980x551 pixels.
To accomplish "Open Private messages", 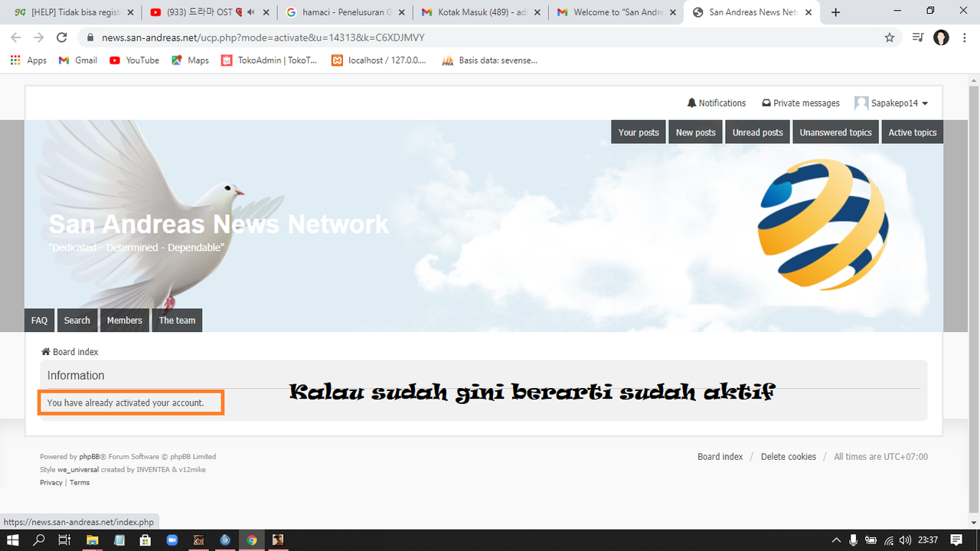I will point(801,103).
